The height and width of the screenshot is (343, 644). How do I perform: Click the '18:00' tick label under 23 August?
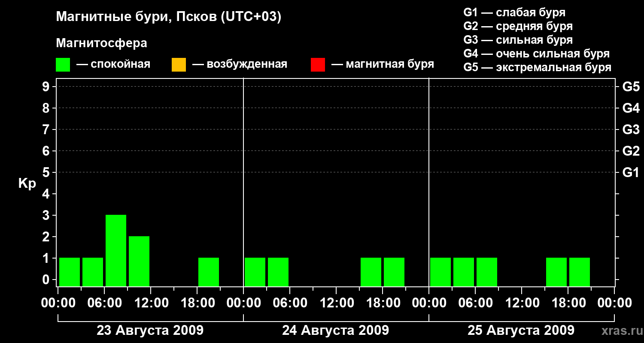197,303
